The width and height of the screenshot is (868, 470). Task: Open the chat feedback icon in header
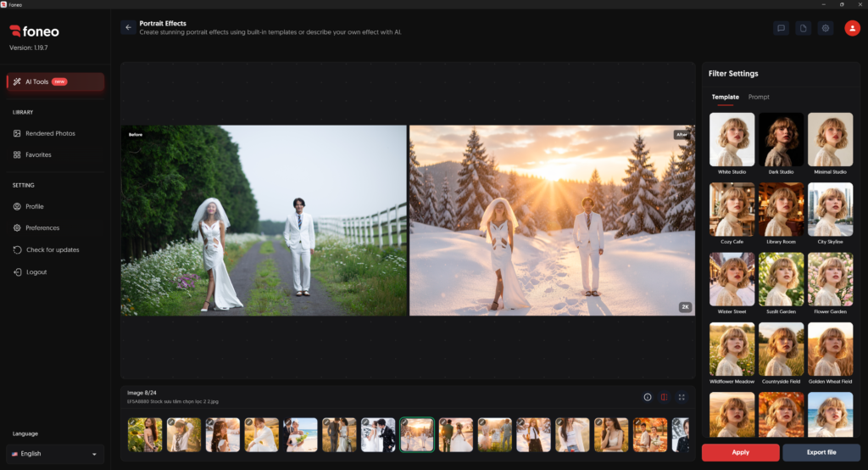pyautogui.click(x=781, y=28)
